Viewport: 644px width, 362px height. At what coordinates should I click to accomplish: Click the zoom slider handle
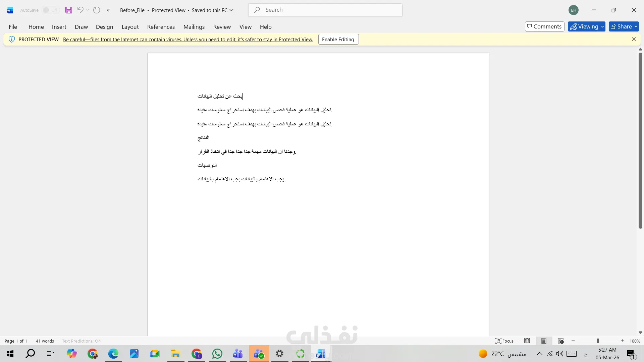click(598, 341)
